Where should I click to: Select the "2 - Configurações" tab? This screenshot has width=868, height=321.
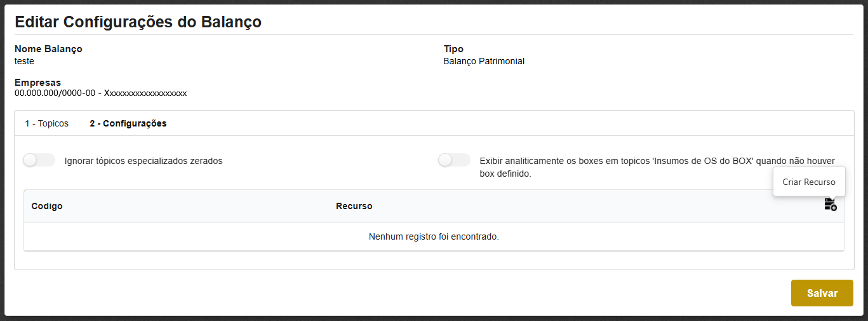point(128,123)
